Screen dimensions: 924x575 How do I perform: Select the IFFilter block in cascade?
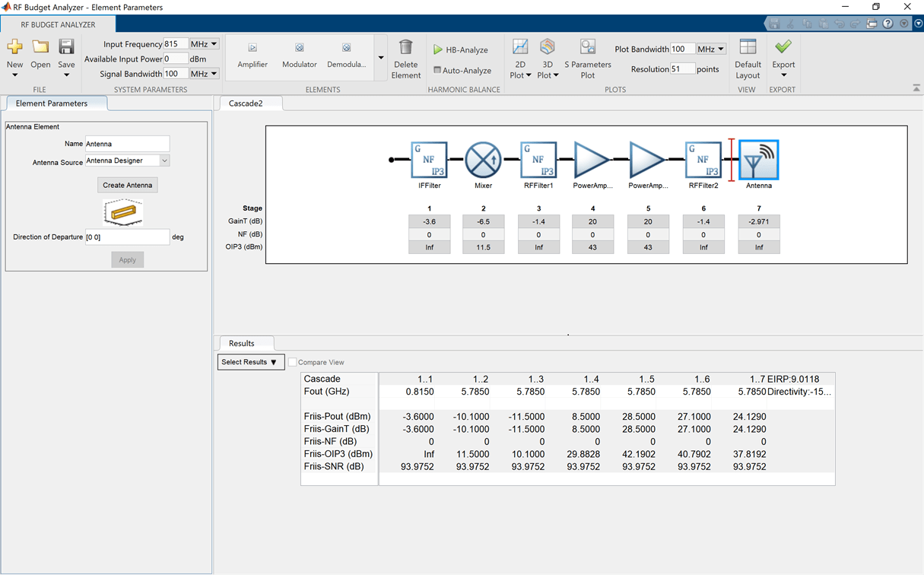429,160
